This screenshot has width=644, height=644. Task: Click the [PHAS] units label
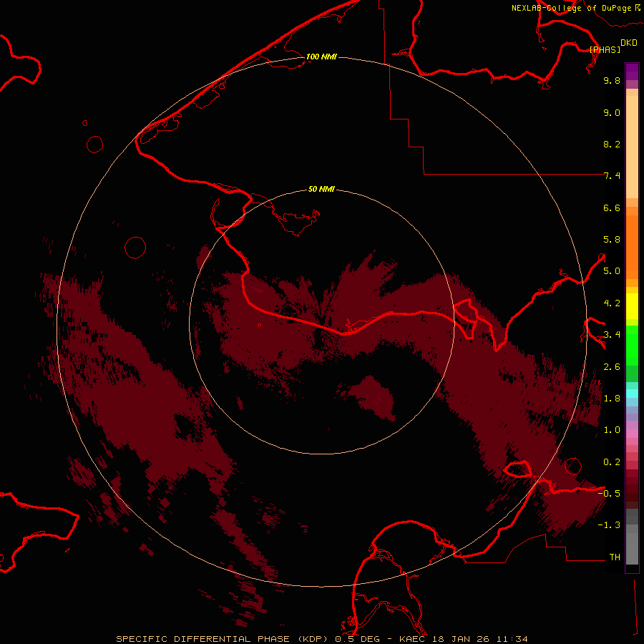(x=605, y=49)
